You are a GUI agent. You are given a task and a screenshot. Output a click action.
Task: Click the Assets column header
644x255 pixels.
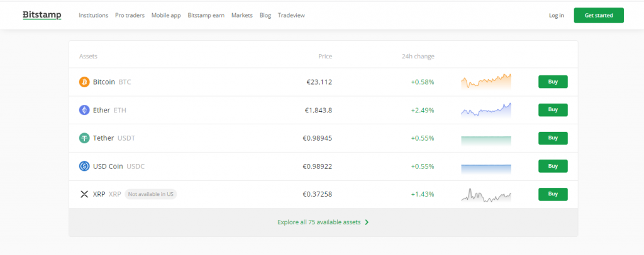(88, 57)
